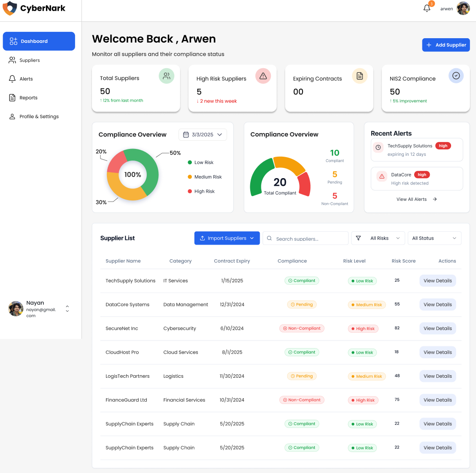The height and width of the screenshot is (473, 476).
Task: Click the warning triangle on DataCore alert
Action: [x=382, y=176]
